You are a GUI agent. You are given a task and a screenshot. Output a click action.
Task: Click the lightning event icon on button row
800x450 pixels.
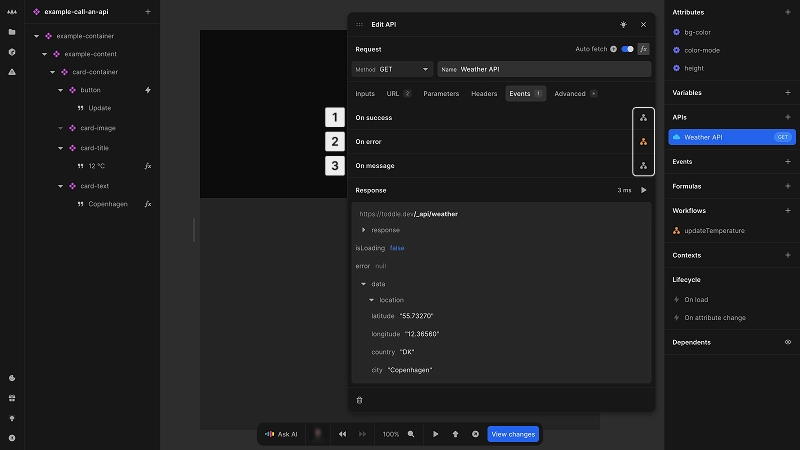(148, 90)
